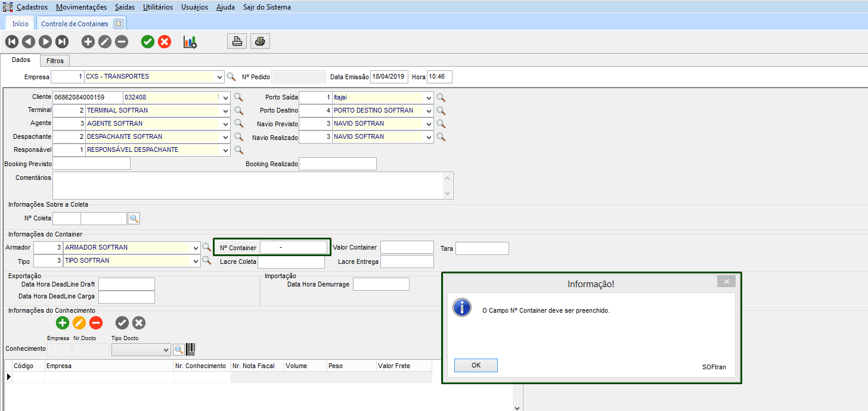Screen dimensions: 868x411
Task: Open the chart report settings icon
Action: point(190,42)
